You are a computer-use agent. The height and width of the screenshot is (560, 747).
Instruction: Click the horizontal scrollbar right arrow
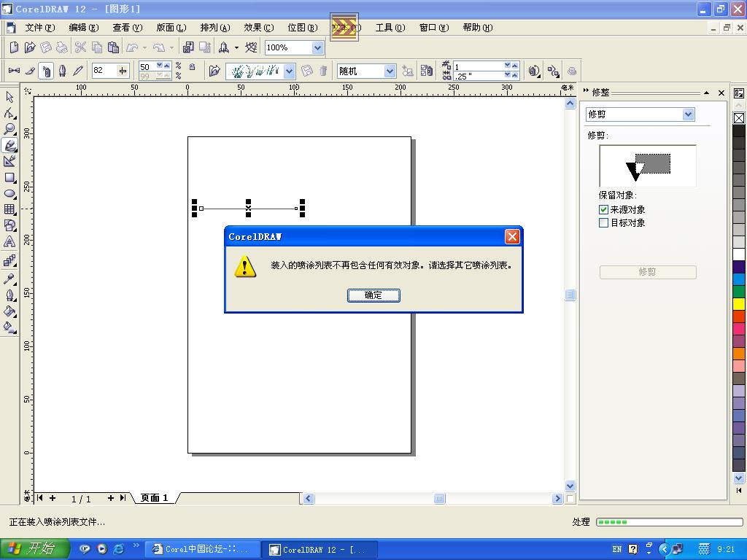point(557,499)
